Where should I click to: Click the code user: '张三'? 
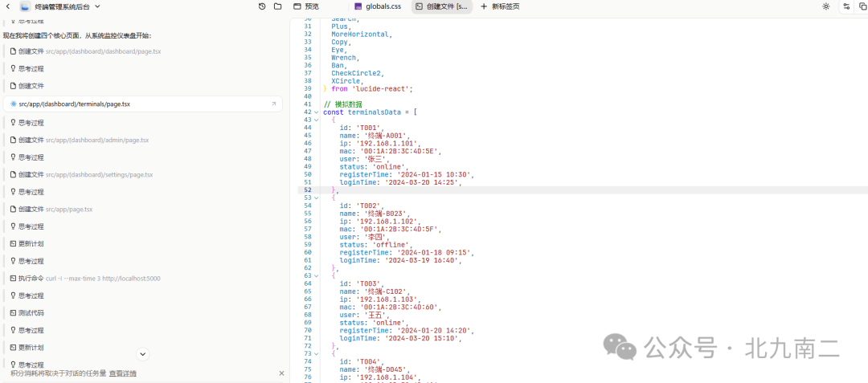(364, 159)
